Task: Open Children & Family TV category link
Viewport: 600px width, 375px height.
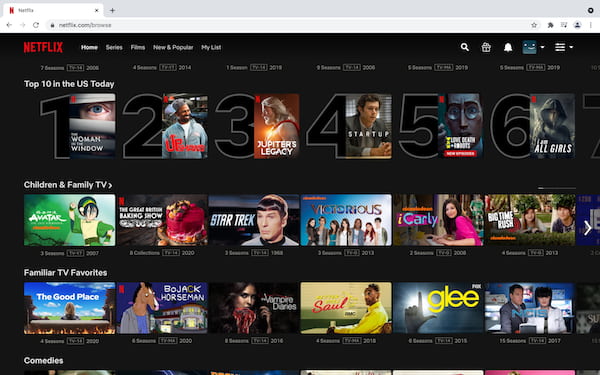Action: (65, 185)
